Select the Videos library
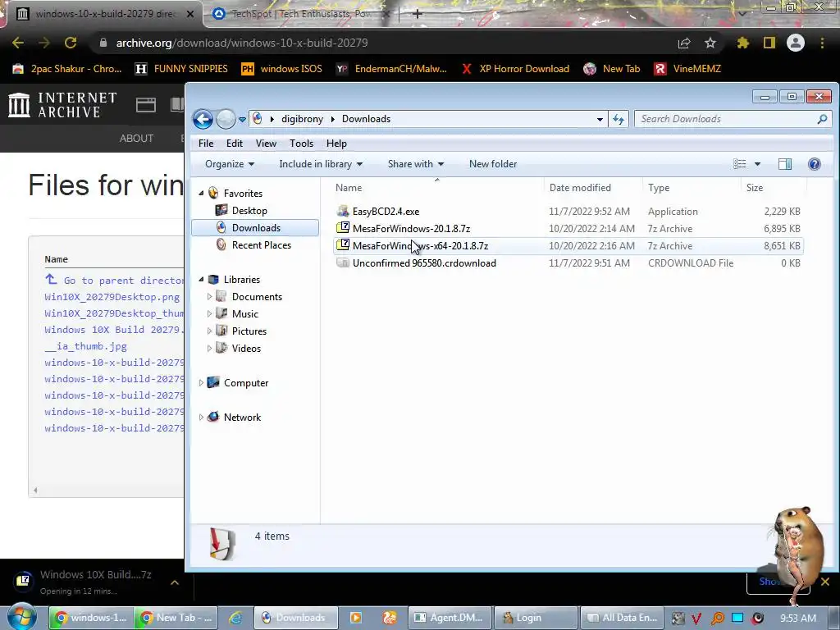Image resolution: width=840 pixels, height=630 pixels. point(246,348)
